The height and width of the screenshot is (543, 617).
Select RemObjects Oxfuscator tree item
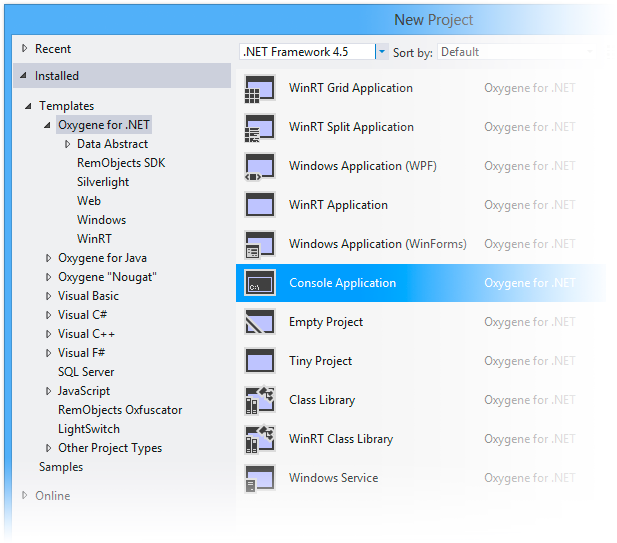pyautogui.click(x=120, y=410)
